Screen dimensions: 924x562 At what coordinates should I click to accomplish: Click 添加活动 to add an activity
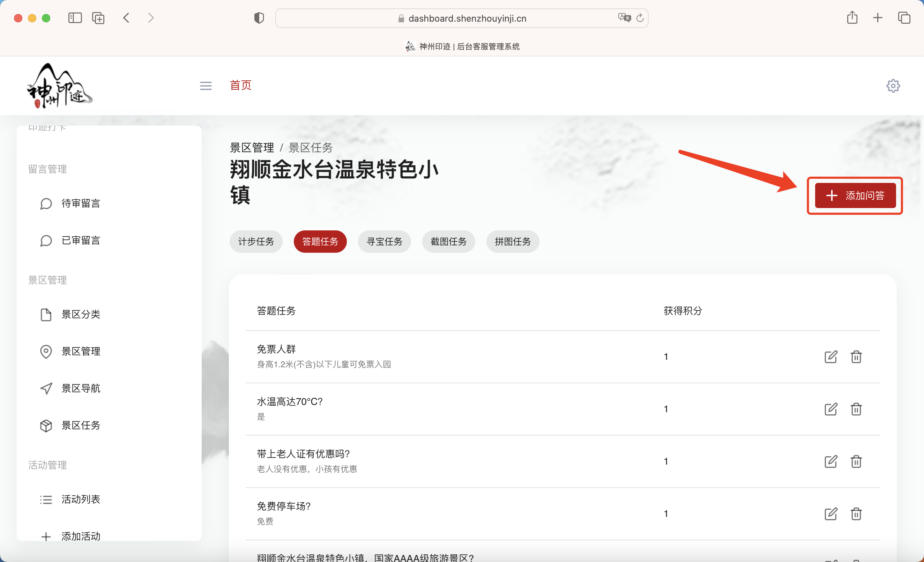click(80, 536)
